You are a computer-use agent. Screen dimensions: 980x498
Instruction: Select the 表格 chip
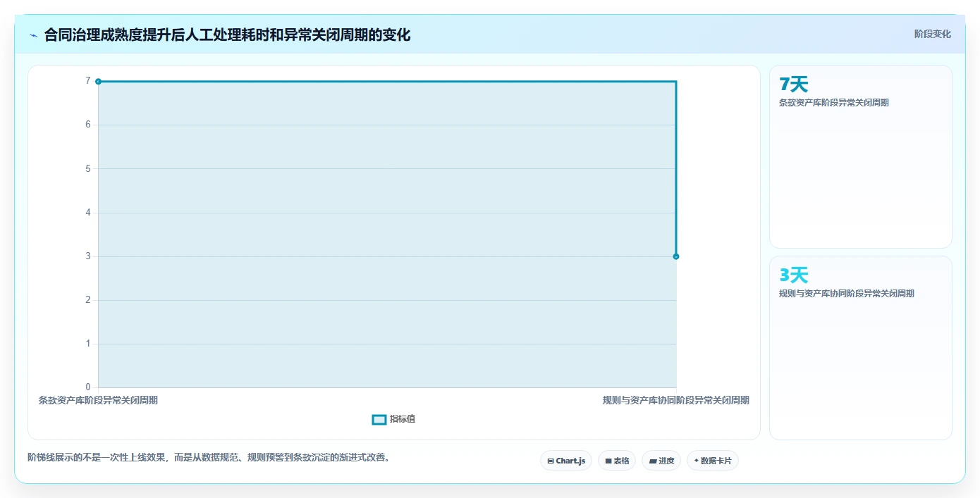point(617,461)
